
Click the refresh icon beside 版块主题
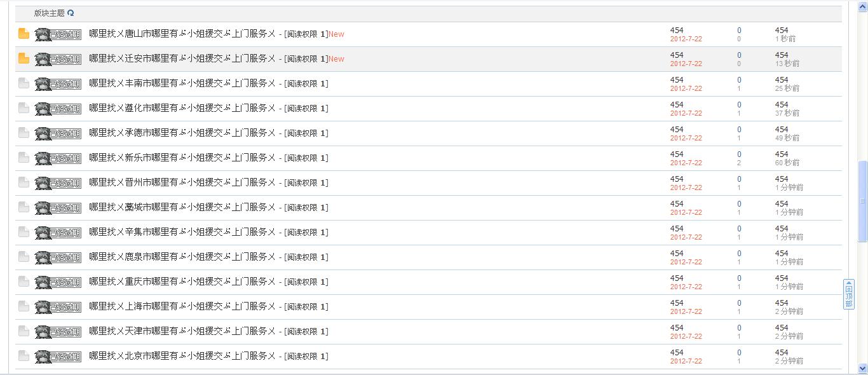click(71, 13)
